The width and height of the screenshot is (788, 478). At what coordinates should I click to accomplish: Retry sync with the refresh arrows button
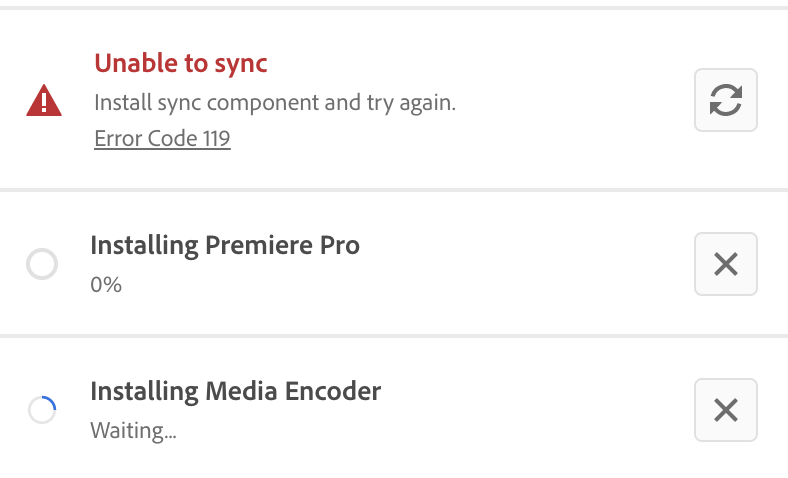pos(725,100)
